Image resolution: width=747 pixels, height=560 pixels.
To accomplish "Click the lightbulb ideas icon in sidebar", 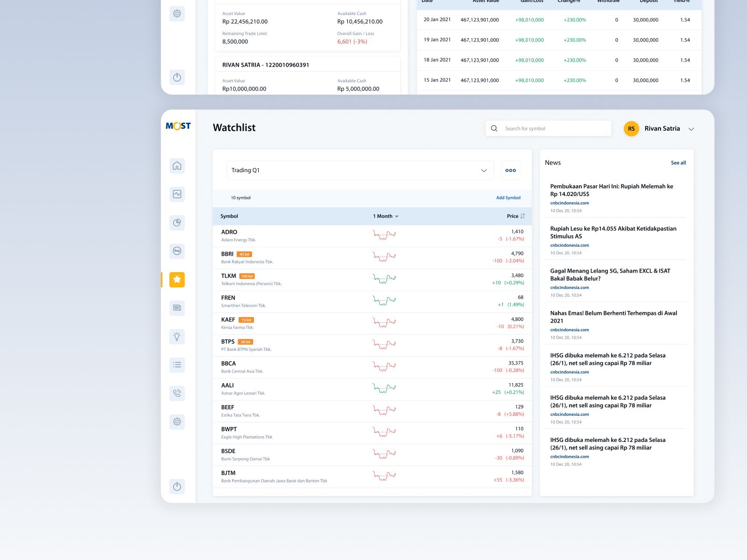I will 177,336.
